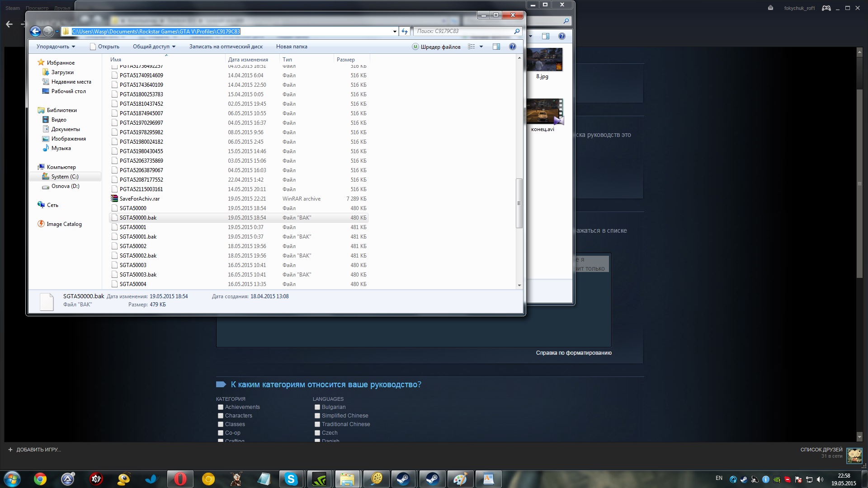Click СПИСОК ДРУЗЕЙ in Steam
The height and width of the screenshot is (488, 868).
click(821, 450)
